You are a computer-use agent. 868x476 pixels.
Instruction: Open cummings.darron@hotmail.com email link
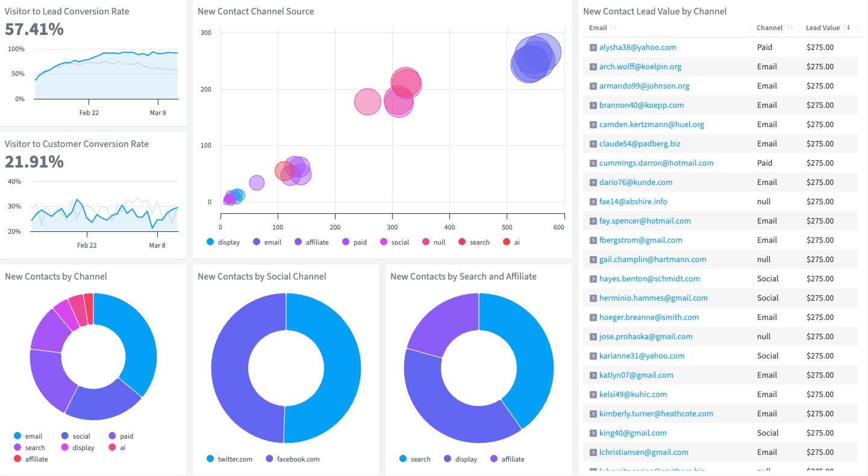click(x=656, y=163)
